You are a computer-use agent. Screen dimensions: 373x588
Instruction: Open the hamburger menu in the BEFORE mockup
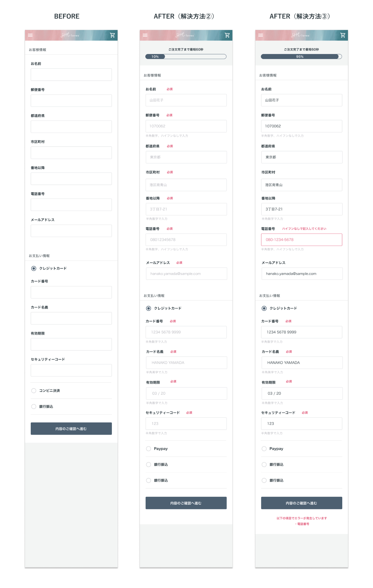(30, 35)
